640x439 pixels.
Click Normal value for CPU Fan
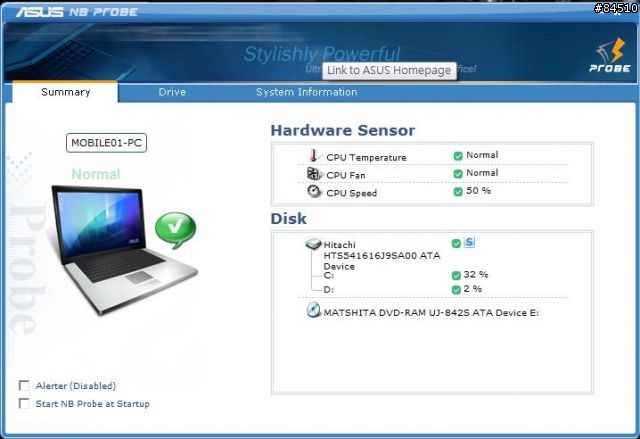[x=482, y=173]
